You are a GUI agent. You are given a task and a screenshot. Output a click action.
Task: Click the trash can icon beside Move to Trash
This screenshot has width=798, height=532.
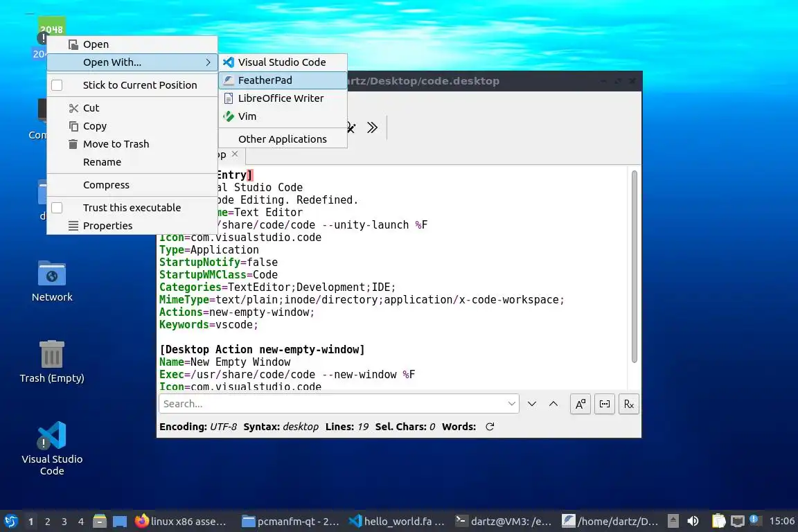click(x=73, y=144)
